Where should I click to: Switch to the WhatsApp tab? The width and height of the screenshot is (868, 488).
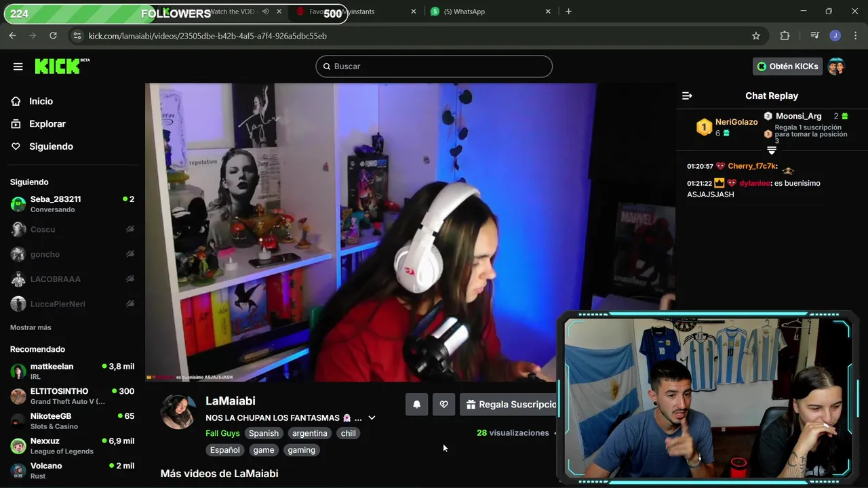[491, 12]
